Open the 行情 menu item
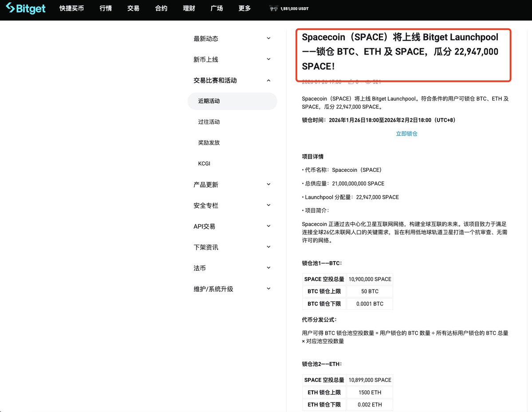Image resolution: width=532 pixels, height=412 pixels. pyautogui.click(x=106, y=8)
